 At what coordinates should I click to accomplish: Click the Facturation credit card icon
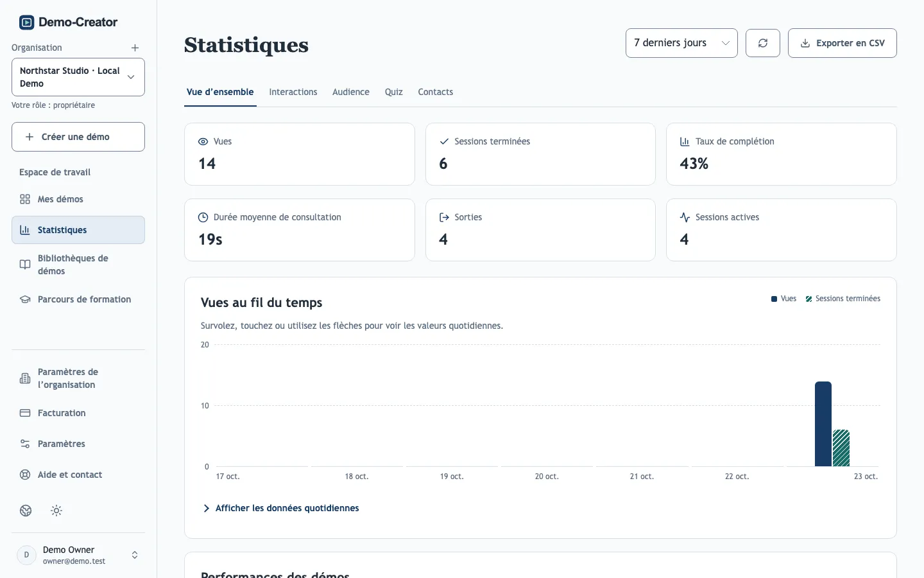pos(25,413)
